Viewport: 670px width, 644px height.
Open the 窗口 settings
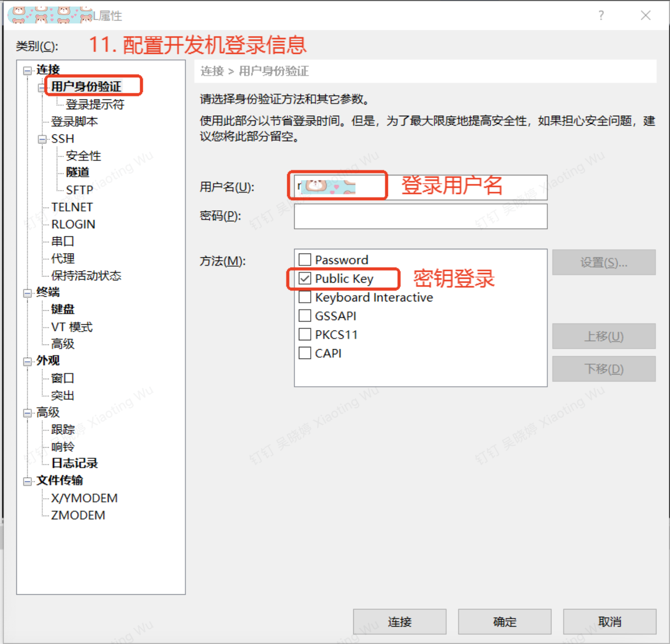[x=63, y=378]
